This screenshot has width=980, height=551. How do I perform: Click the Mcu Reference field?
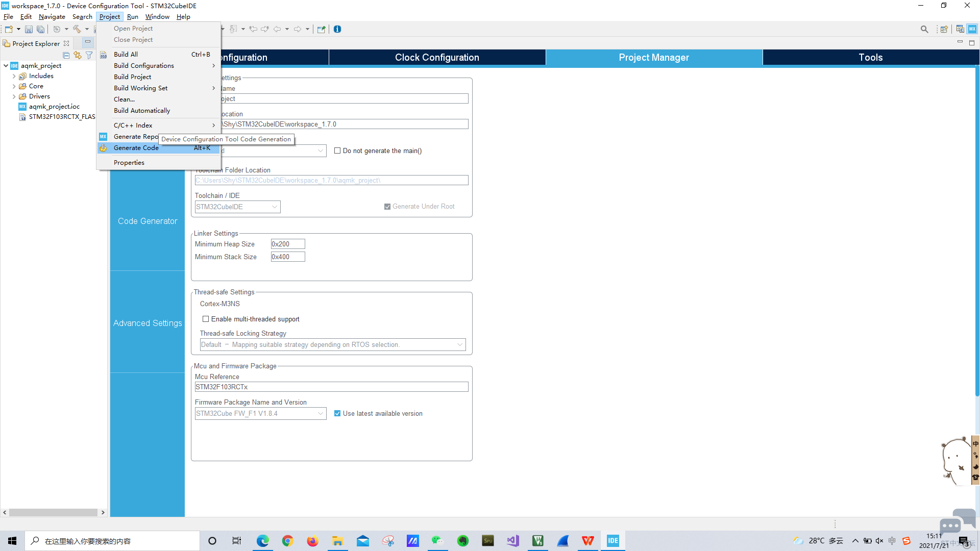[x=332, y=387]
